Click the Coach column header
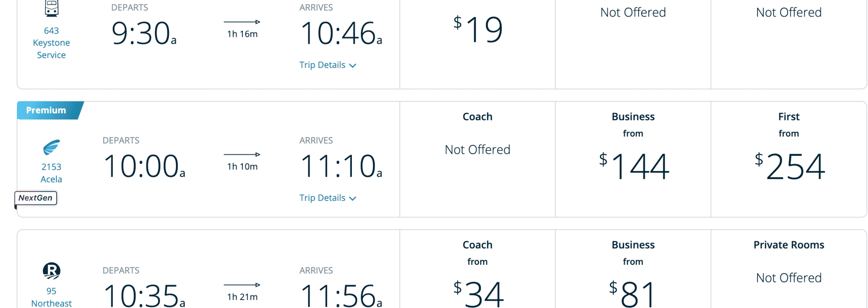Viewport: 868px width, 308px height. (x=477, y=117)
